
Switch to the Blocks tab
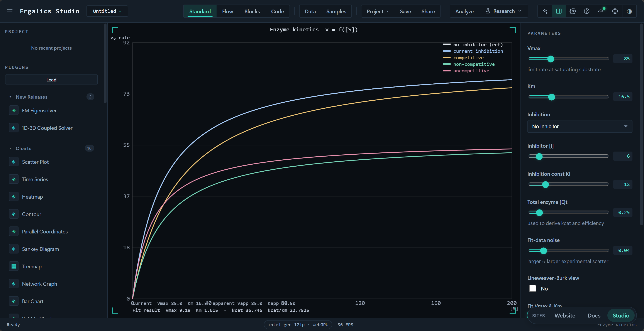coord(252,12)
